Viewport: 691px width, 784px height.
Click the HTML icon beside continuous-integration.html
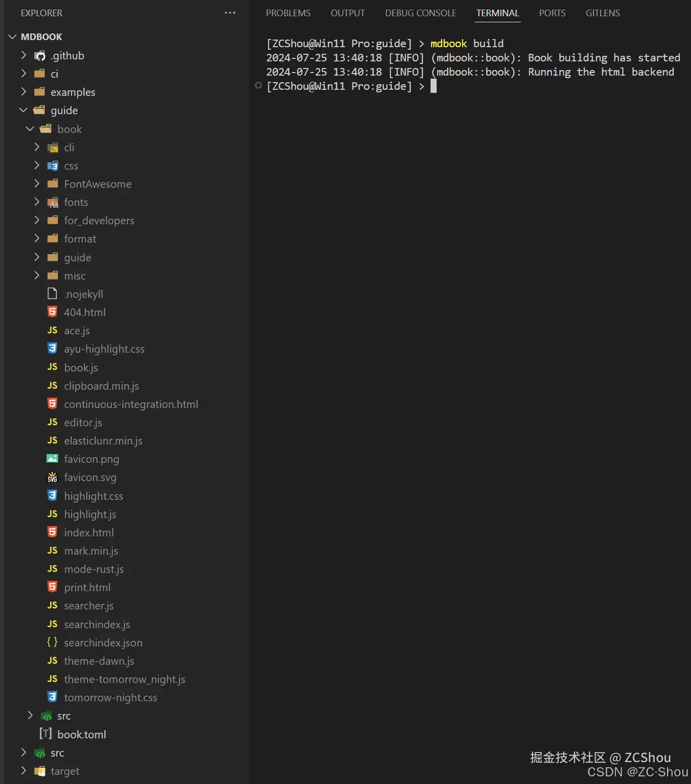point(52,404)
